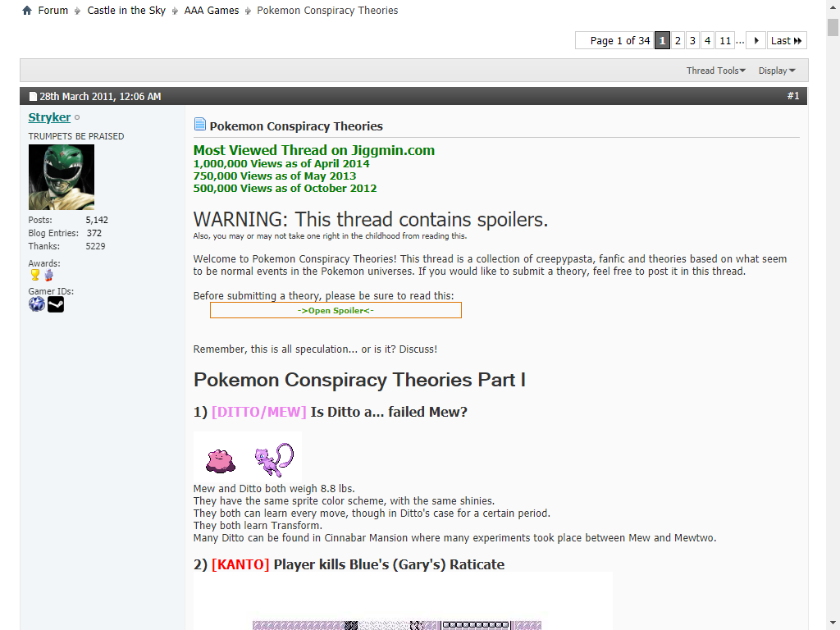
Task: Expand the Open Spoiler box
Action: point(336,310)
